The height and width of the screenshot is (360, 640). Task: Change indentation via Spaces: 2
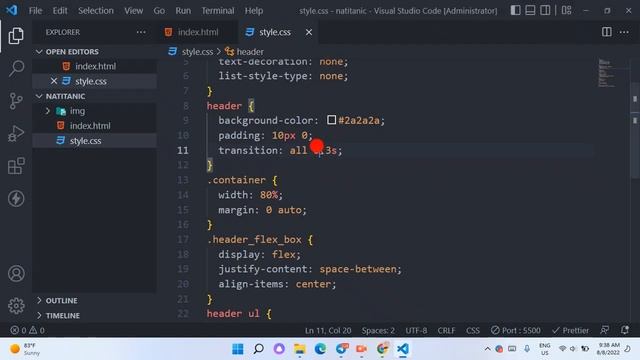378,330
